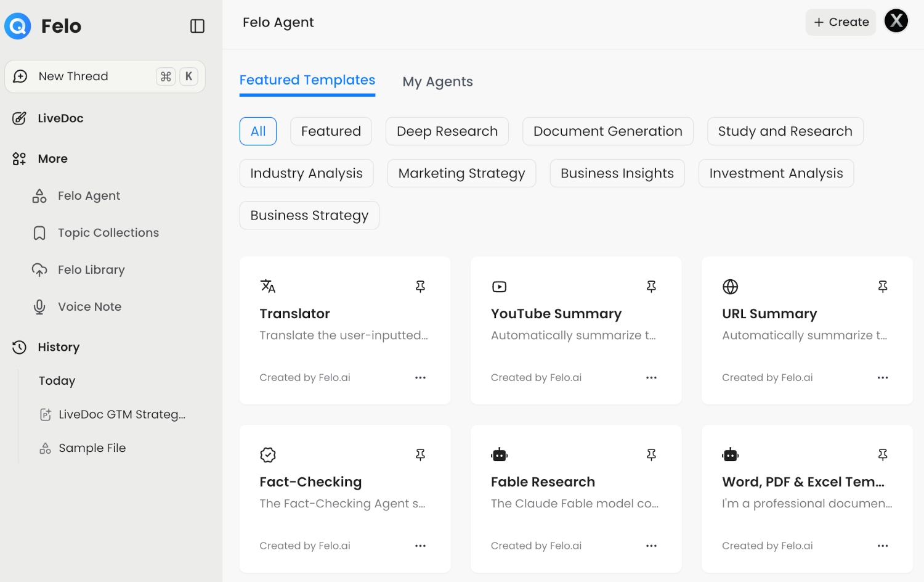This screenshot has width=924, height=582.
Task: Click the More grid icon
Action: coord(19,159)
